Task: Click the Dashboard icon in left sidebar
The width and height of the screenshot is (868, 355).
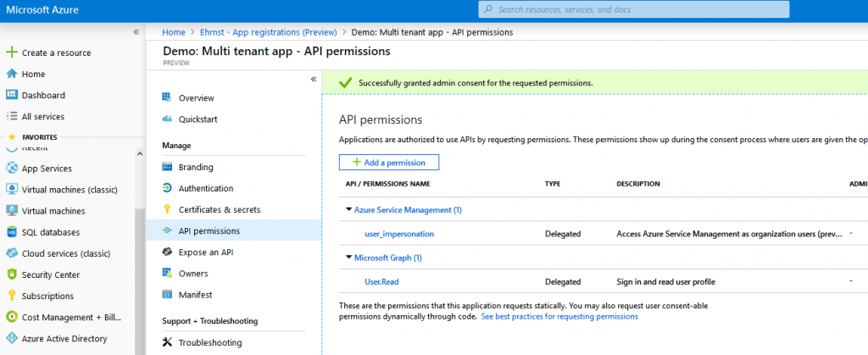Action: tap(12, 95)
